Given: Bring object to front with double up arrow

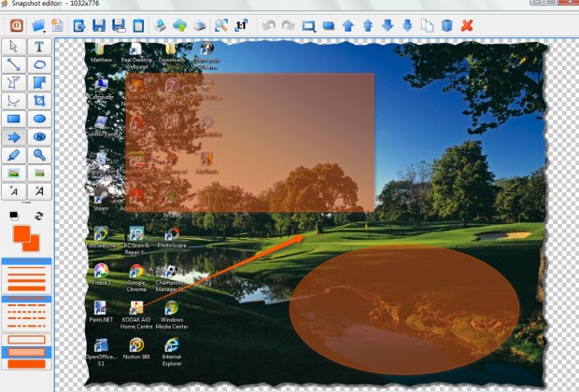Looking at the screenshot, I should [x=368, y=26].
